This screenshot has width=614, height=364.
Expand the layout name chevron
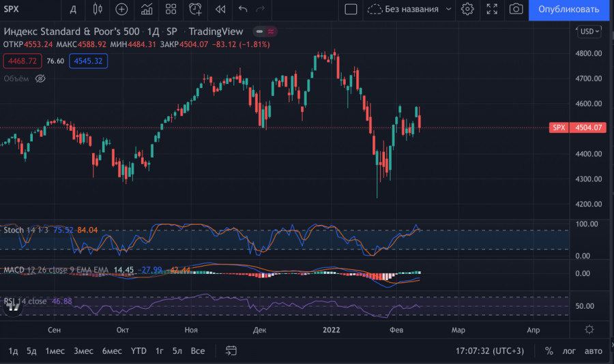tap(448, 9)
